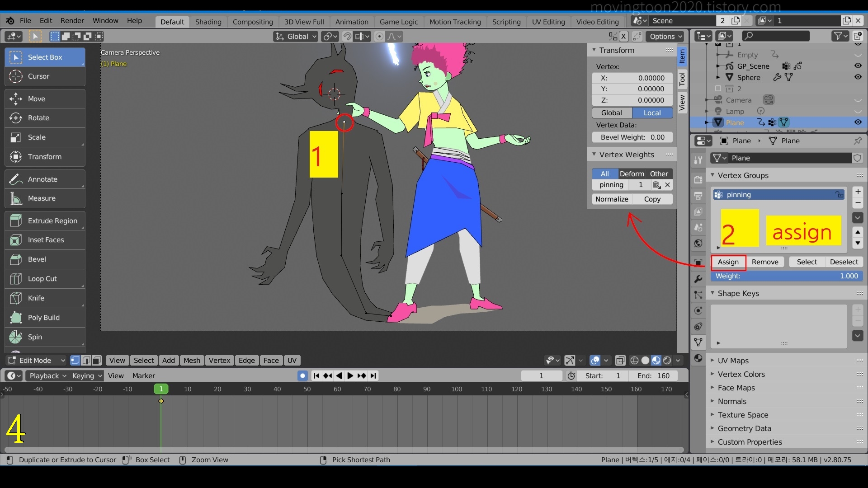Open the Options dropdown
Viewport: 868px width, 488px height.
(x=665, y=37)
